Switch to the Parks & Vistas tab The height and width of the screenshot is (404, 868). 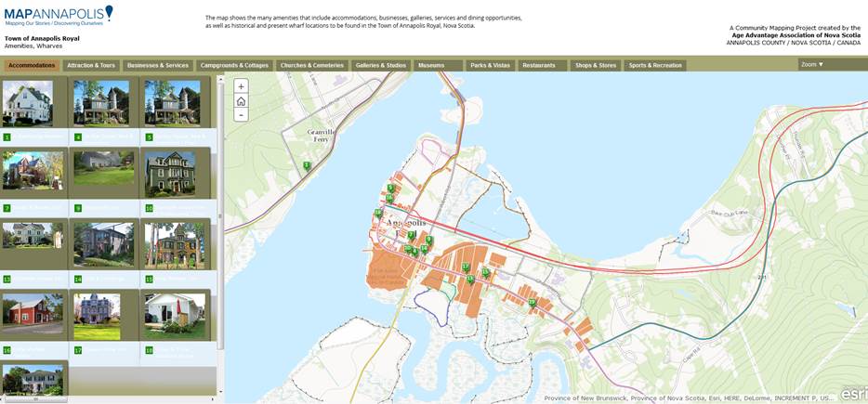(x=491, y=66)
